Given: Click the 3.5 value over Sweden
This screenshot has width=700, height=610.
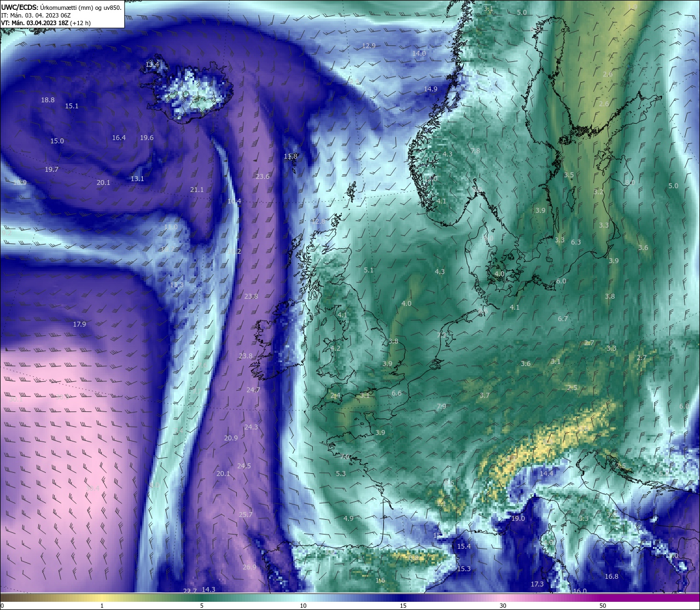Looking at the screenshot, I should point(569,176).
